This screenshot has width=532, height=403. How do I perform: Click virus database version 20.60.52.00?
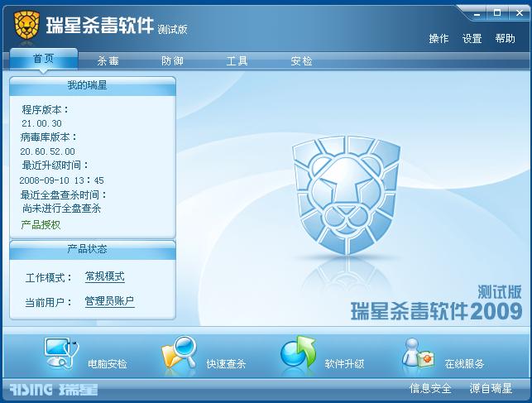click(47, 151)
